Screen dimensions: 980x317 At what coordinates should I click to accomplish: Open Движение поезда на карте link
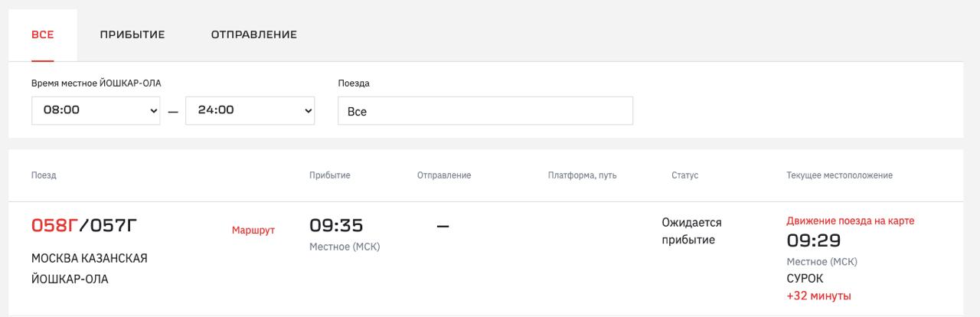pos(850,221)
